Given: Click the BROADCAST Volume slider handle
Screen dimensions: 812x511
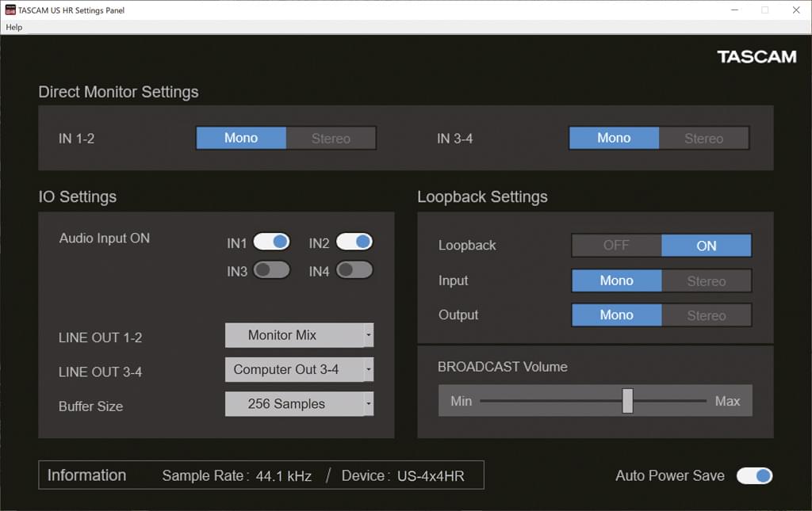Looking at the screenshot, I should click(x=627, y=401).
